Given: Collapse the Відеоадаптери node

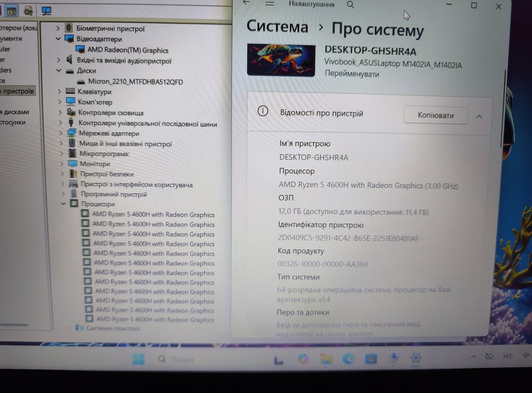Looking at the screenshot, I should click(58, 39).
